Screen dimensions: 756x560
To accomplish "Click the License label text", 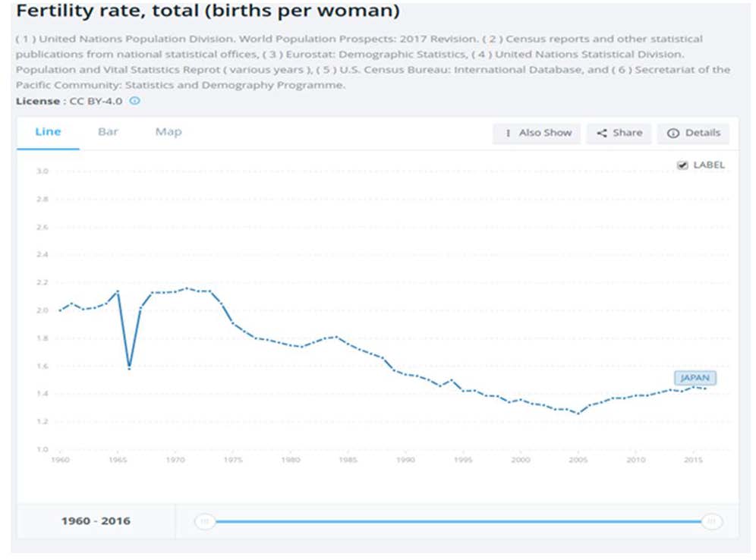I will click(38, 101).
